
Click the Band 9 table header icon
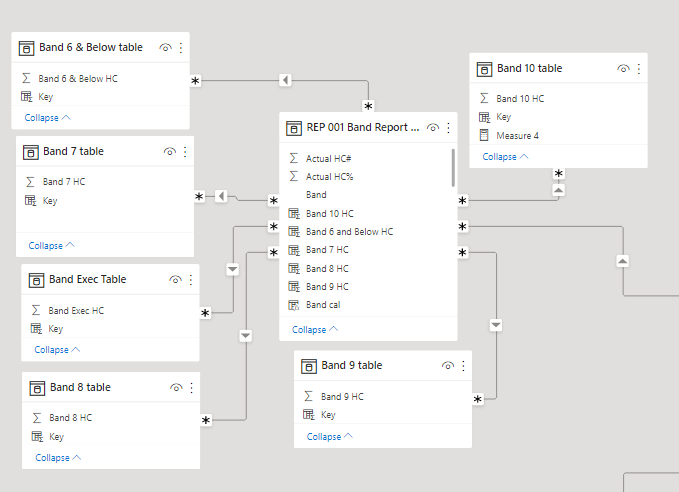coord(309,366)
